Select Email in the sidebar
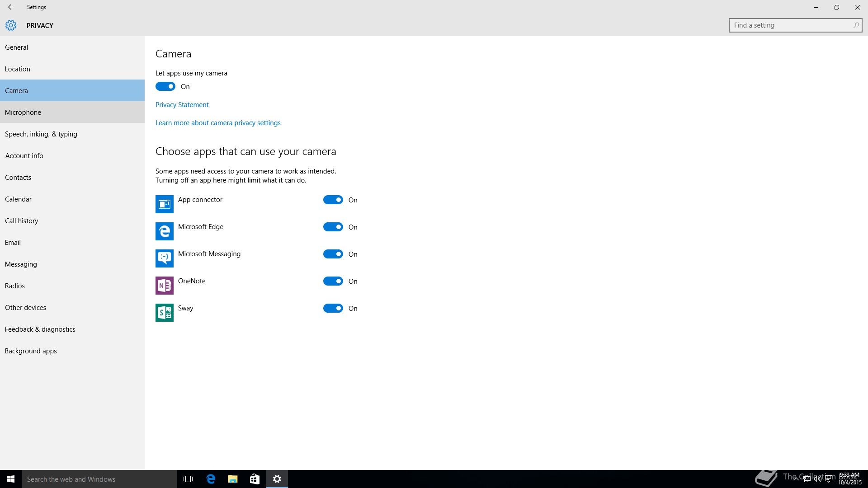This screenshot has width=868, height=488. click(72, 242)
